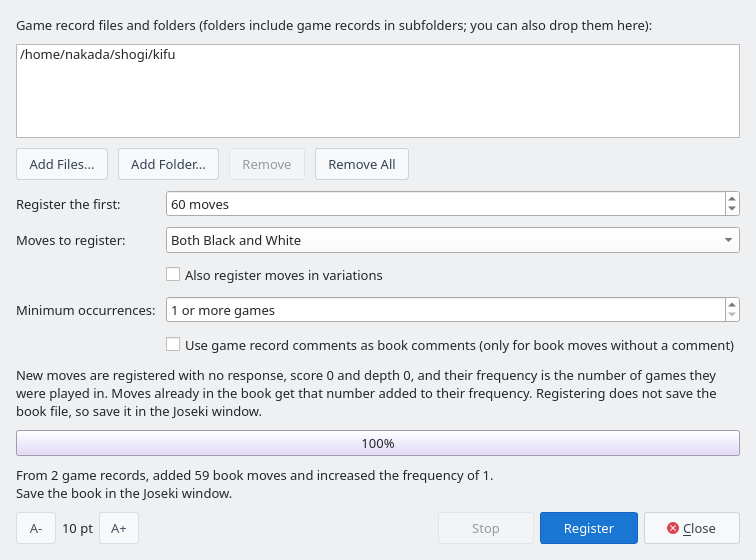756x560 pixels.
Task: Decrease the Minimum occurrences value
Action: click(732, 314)
